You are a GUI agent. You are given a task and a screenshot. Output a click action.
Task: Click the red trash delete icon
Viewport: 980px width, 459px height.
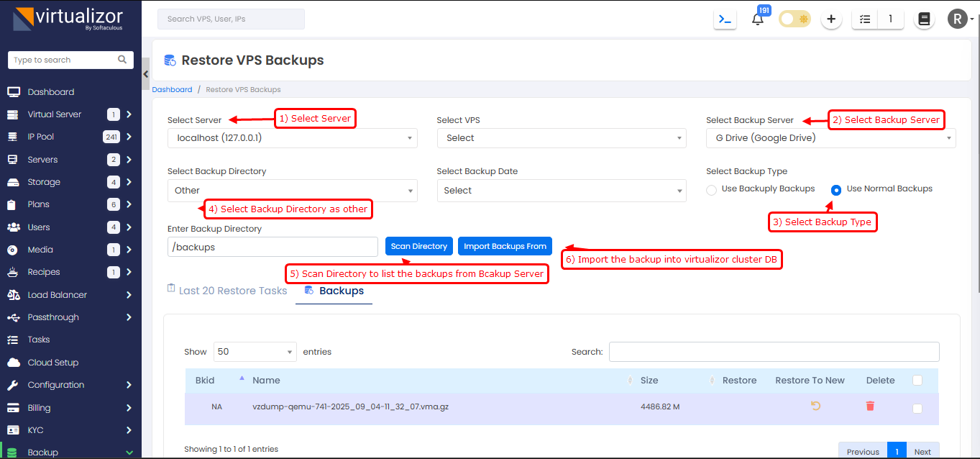pos(870,406)
